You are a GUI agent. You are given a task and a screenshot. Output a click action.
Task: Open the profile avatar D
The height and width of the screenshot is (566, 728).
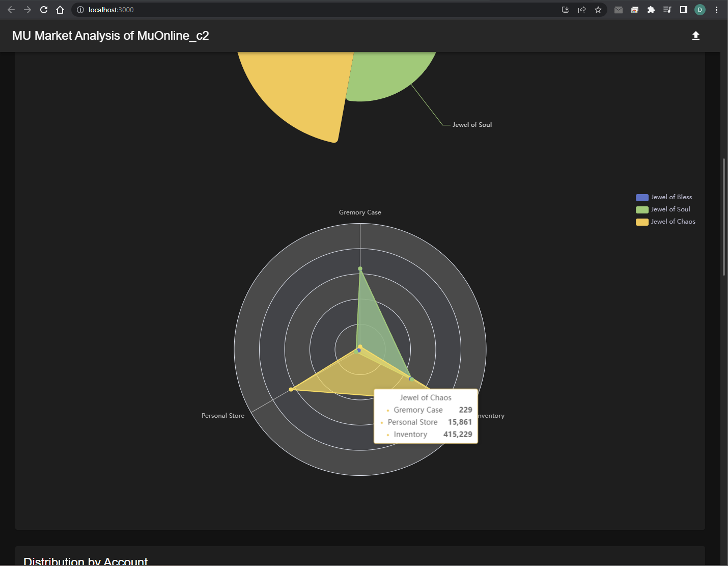(x=700, y=10)
